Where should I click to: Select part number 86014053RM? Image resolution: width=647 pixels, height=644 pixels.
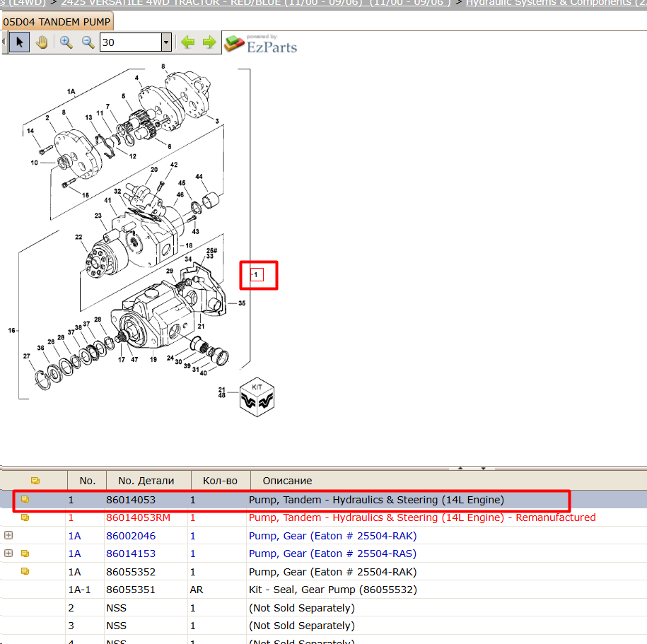click(x=138, y=517)
